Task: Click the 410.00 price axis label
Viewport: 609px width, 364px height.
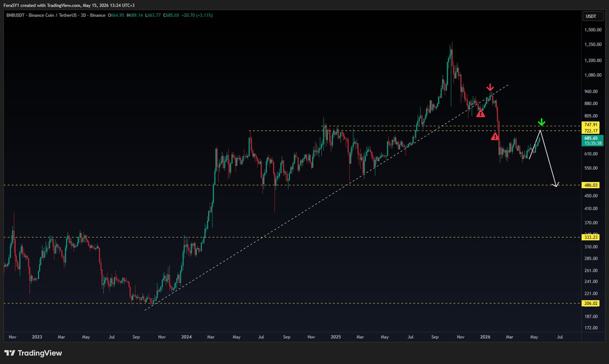Action: tap(592, 209)
